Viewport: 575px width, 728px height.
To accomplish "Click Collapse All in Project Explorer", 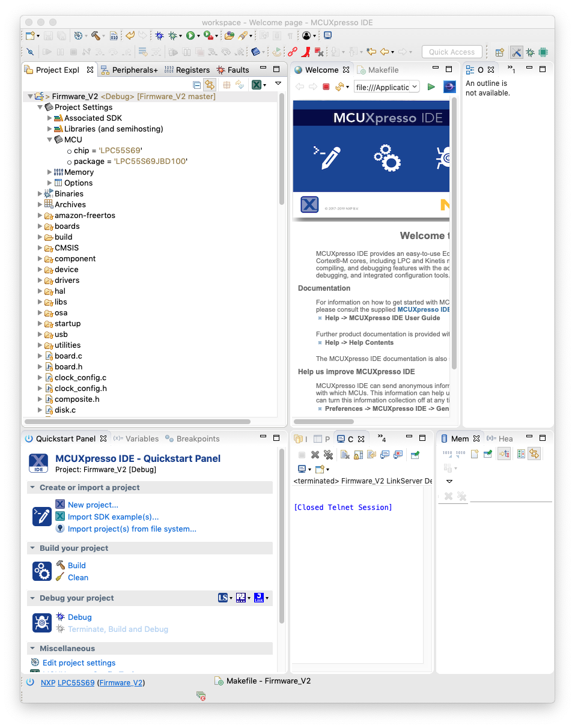I will [x=196, y=85].
